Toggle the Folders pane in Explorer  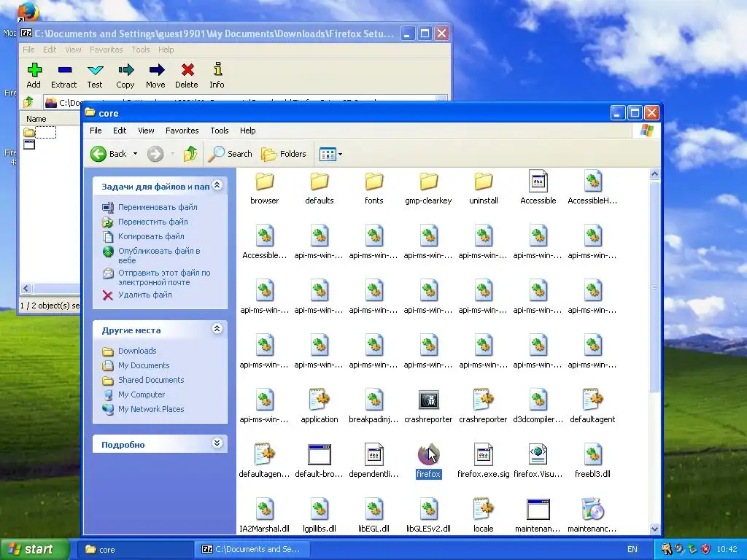click(x=284, y=154)
